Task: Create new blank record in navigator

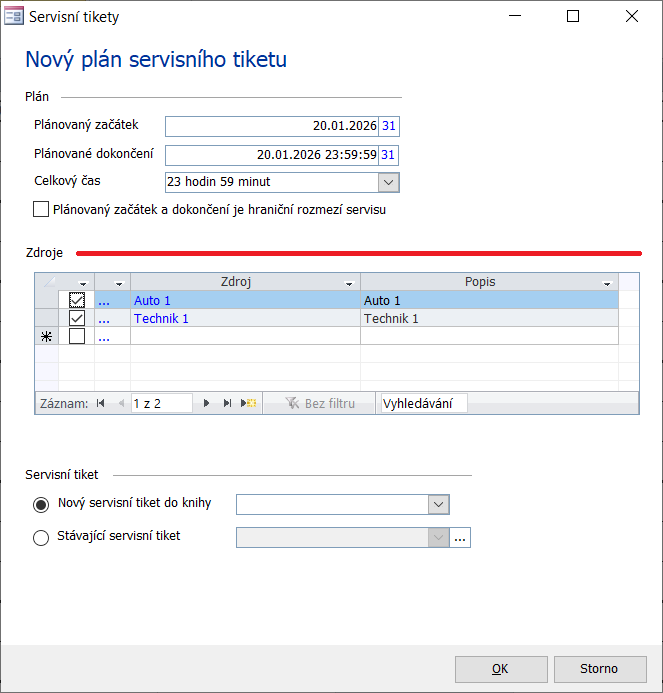Action: [x=248, y=404]
